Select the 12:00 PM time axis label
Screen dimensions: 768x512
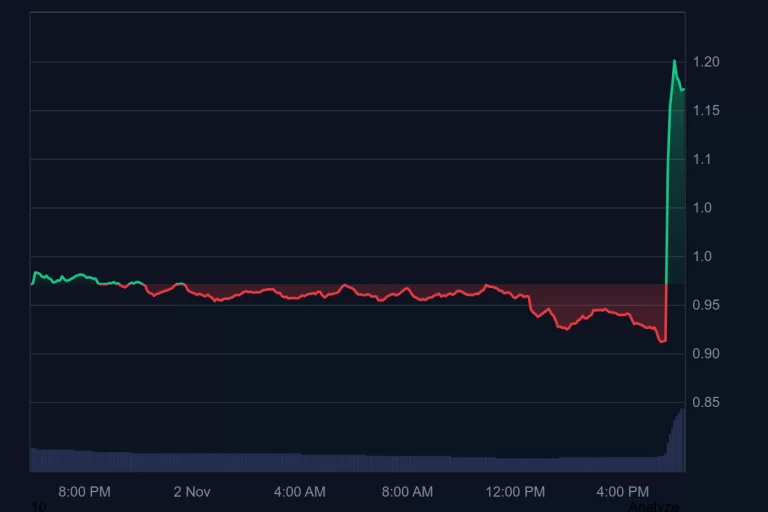point(515,492)
